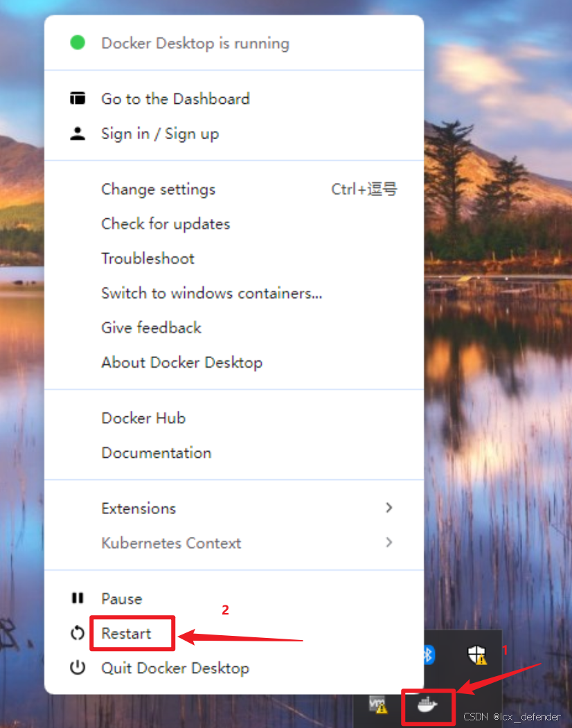This screenshot has height=728, width=572.
Task: Click the Restart circular arrow icon
Action: click(78, 633)
